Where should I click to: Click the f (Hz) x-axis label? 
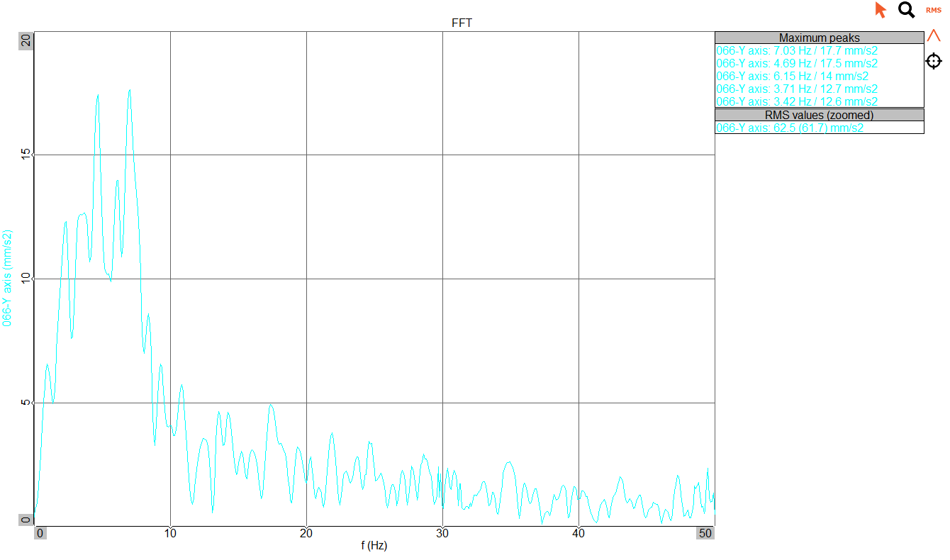coord(374,546)
